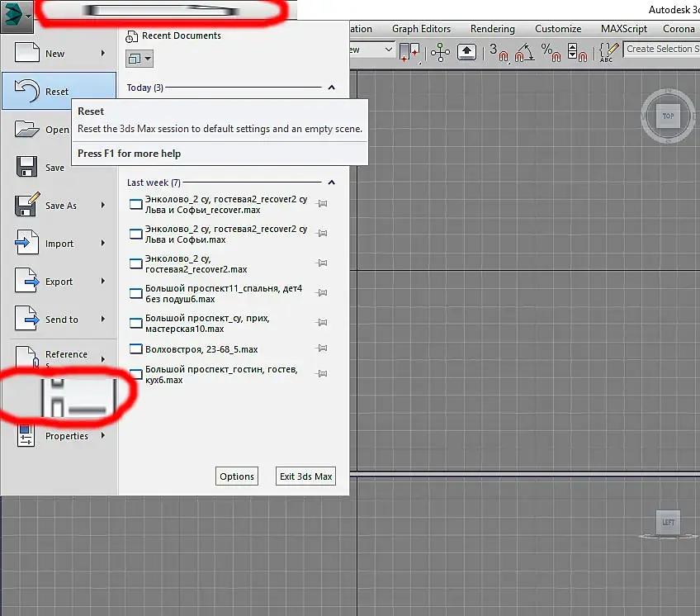This screenshot has width=700, height=616.
Task: Expand the Export submenu arrow
Action: 103,281
